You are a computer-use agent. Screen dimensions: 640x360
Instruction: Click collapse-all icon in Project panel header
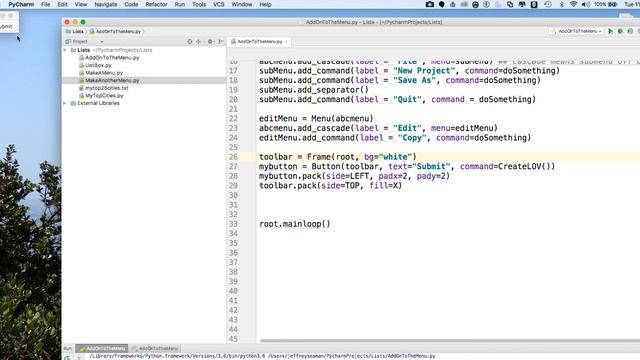coord(199,41)
